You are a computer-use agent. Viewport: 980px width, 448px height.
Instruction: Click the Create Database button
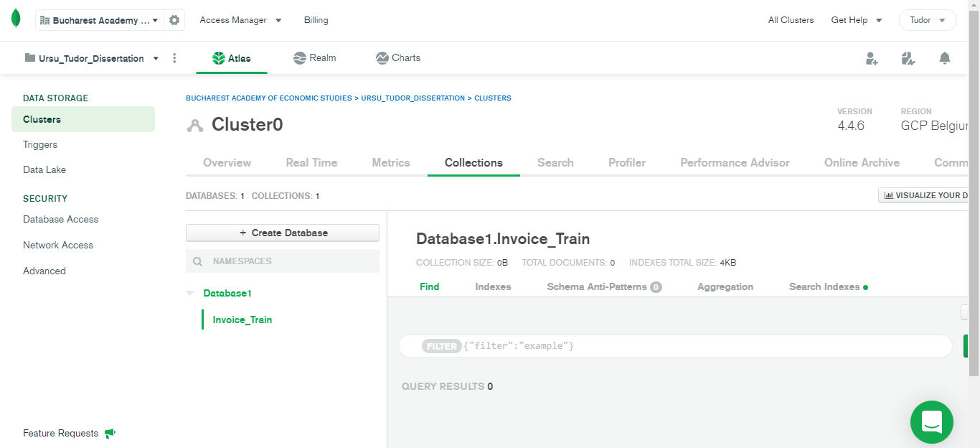pyautogui.click(x=283, y=233)
